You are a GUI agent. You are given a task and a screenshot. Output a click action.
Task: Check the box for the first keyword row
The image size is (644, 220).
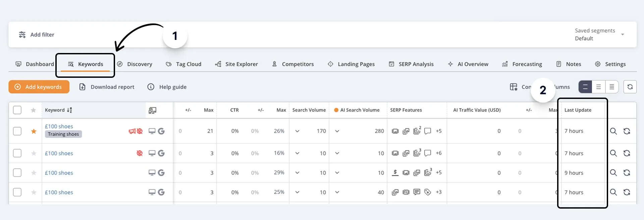pyautogui.click(x=17, y=131)
